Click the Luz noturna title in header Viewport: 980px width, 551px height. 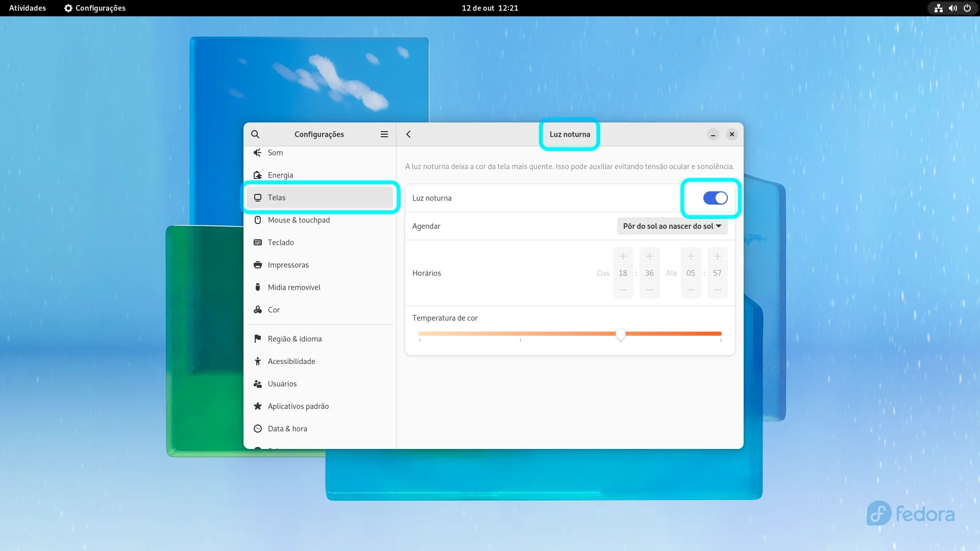click(570, 134)
